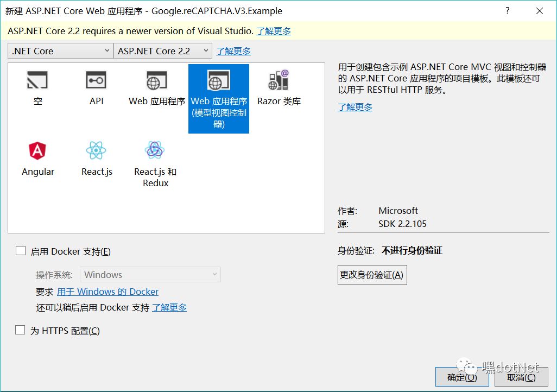Pick the React.js template
The height and width of the screenshot is (392, 557).
pos(97,159)
